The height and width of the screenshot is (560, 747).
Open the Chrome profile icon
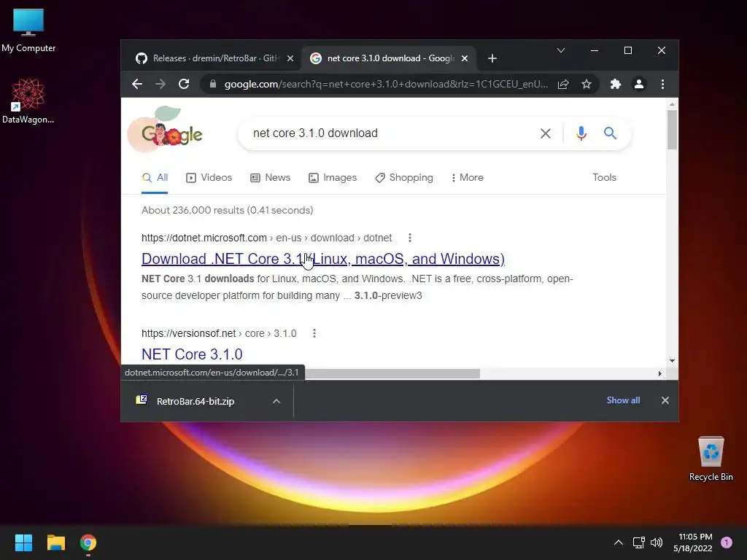(x=639, y=85)
